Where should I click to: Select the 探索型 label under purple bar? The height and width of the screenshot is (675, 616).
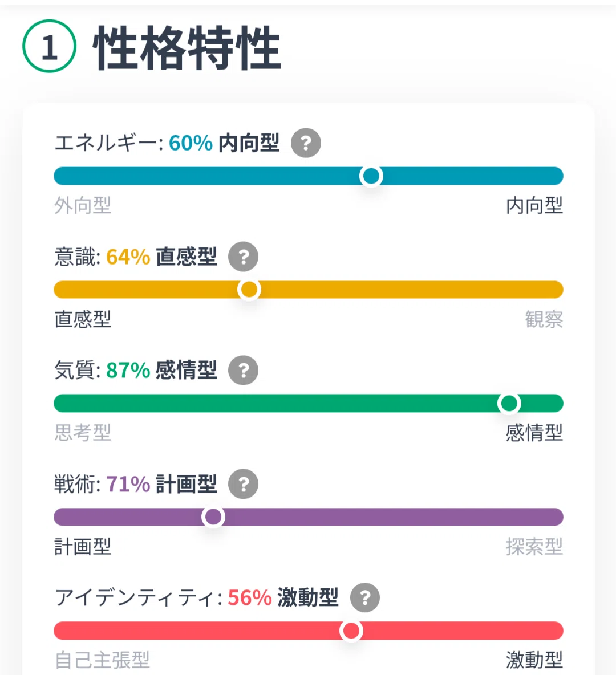[x=534, y=547]
